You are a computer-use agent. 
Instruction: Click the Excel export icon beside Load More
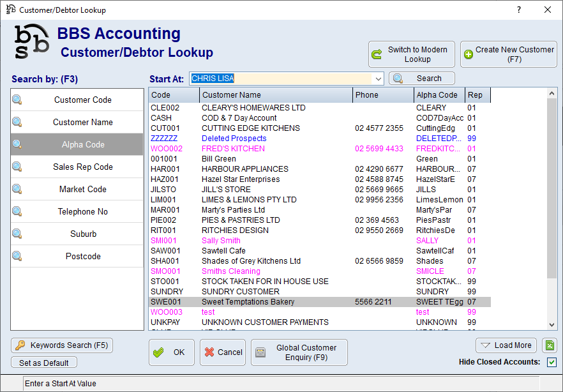(550, 345)
